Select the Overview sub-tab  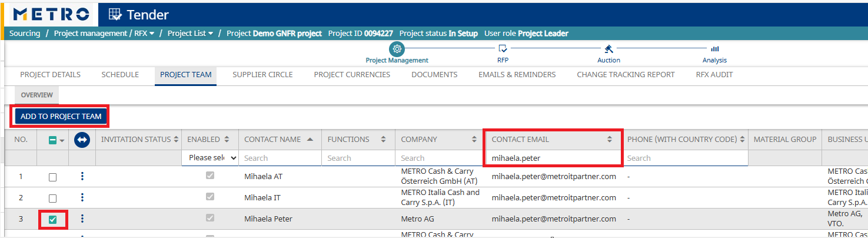pyautogui.click(x=37, y=95)
